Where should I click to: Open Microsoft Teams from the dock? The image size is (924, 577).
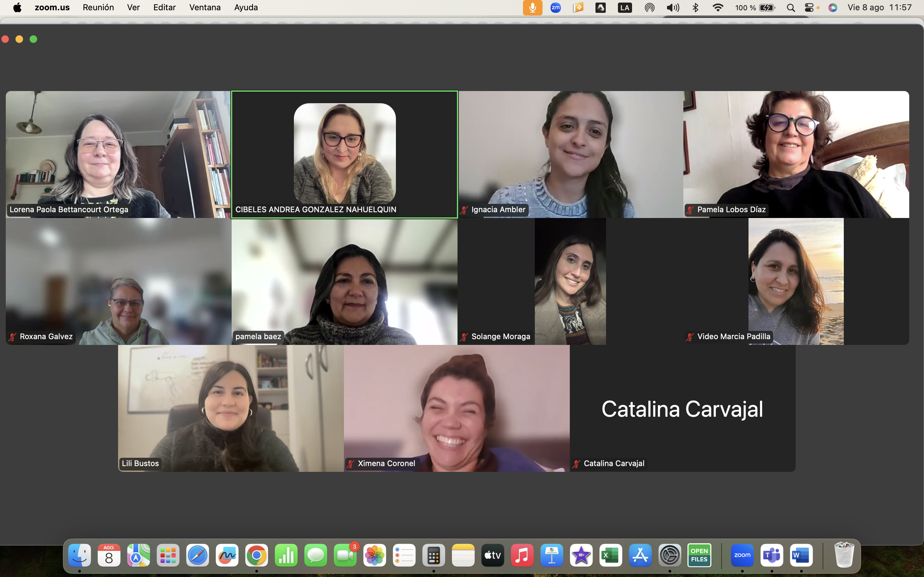(x=771, y=555)
